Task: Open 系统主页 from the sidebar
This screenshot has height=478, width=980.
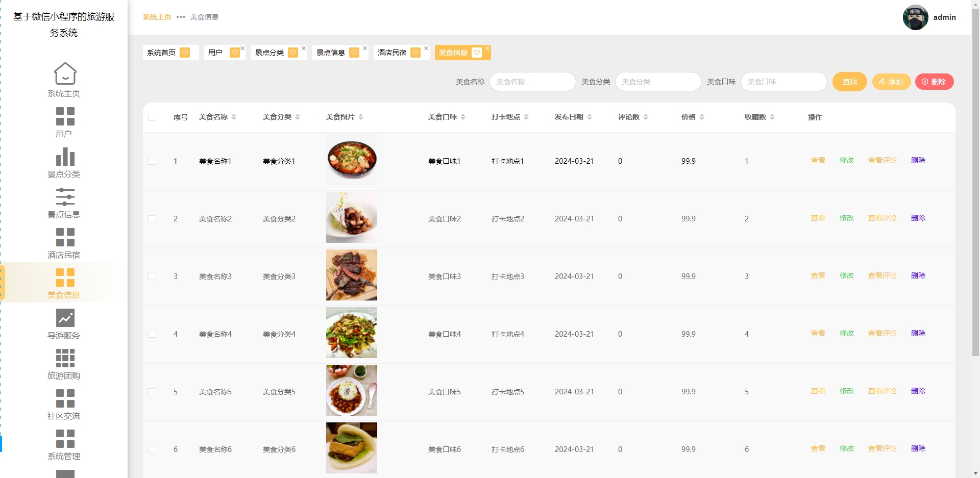Action: pos(64,79)
